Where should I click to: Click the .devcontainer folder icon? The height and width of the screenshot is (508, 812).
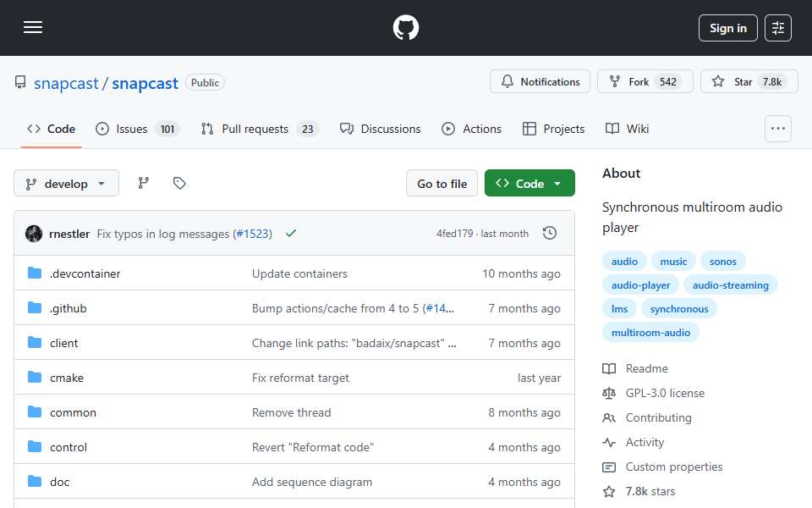[x=34, y=273]
